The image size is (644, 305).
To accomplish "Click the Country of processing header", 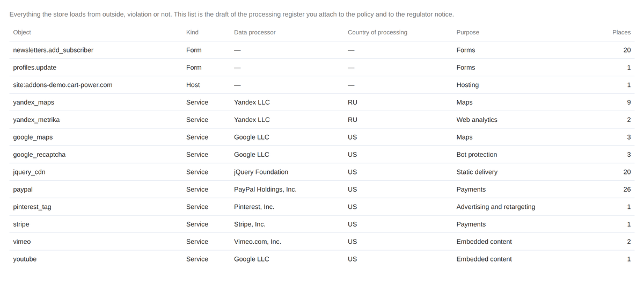I will coord(377,32).
